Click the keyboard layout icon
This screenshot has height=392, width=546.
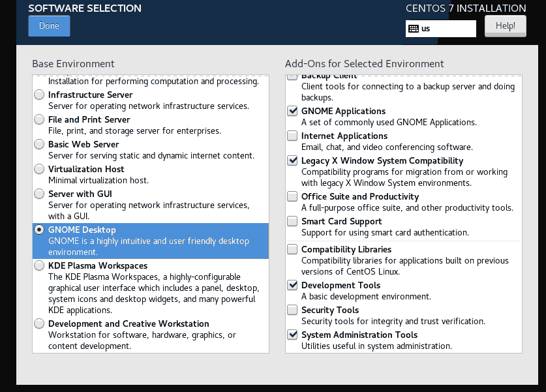coord(414,29)
